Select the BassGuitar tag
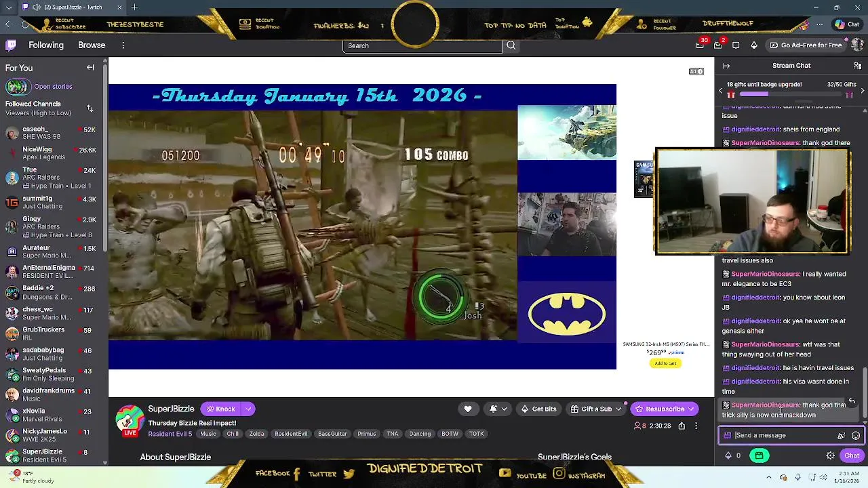The image size is (868, 488). 332,434
